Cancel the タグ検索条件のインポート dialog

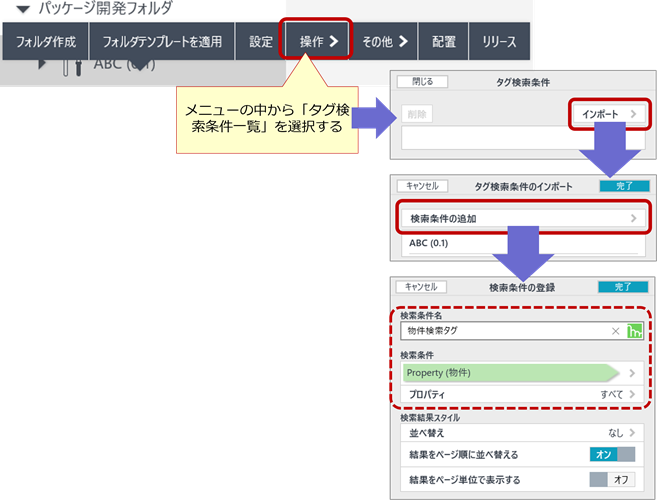click(422, 186)
